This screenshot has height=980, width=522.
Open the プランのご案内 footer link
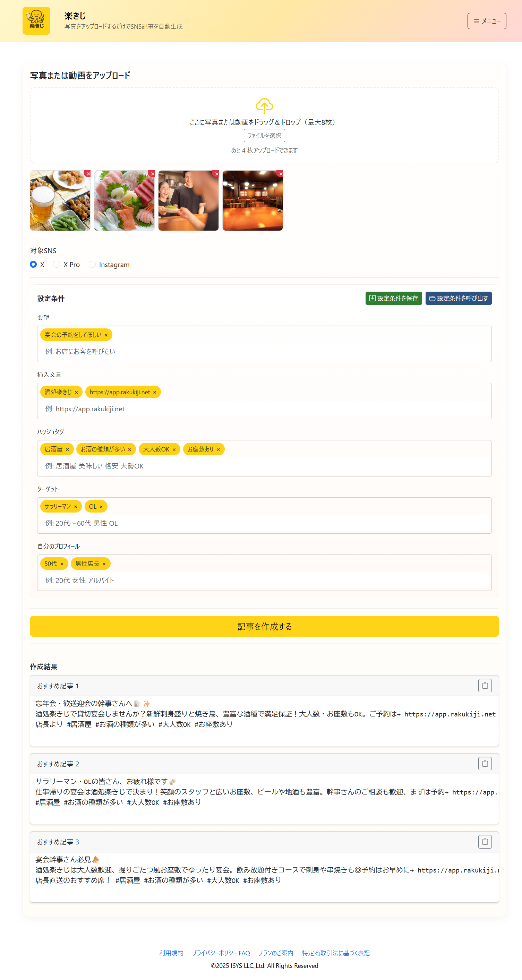pyautogui.click(x=275, y=953)
